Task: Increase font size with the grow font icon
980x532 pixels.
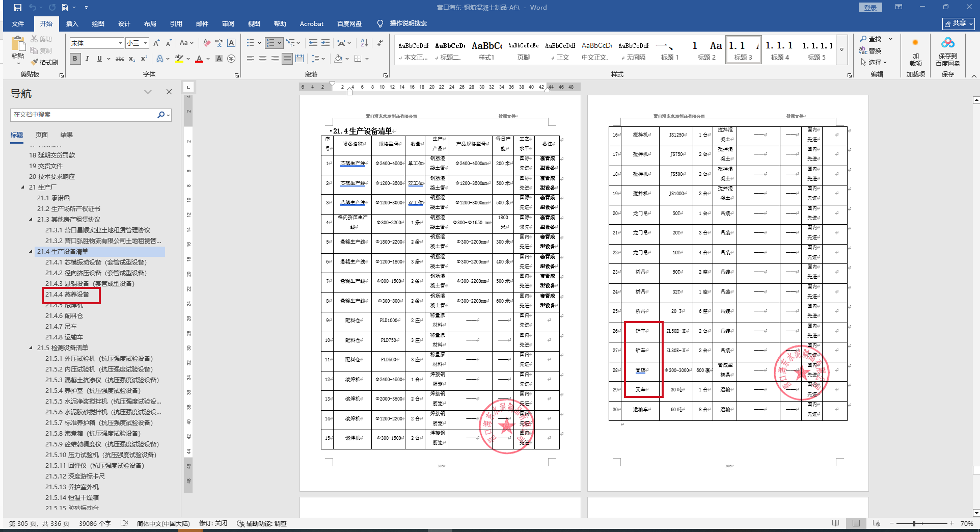Action: [156, 43]
